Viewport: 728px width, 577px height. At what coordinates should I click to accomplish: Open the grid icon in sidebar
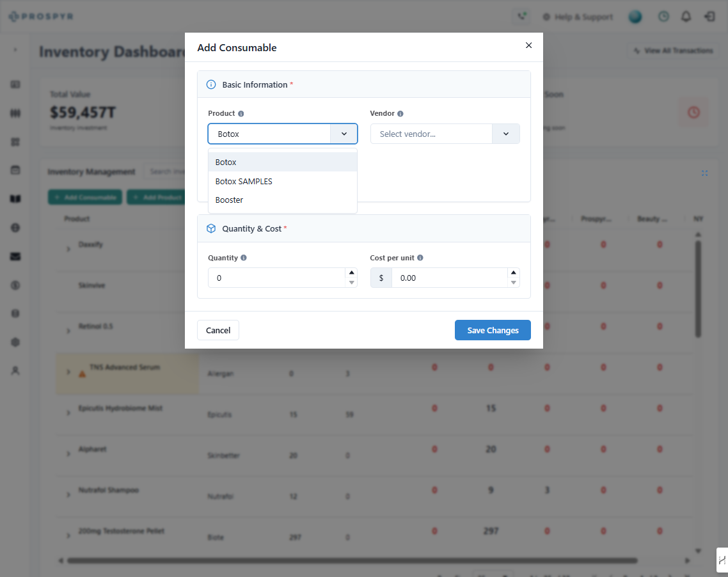point(15,141)
